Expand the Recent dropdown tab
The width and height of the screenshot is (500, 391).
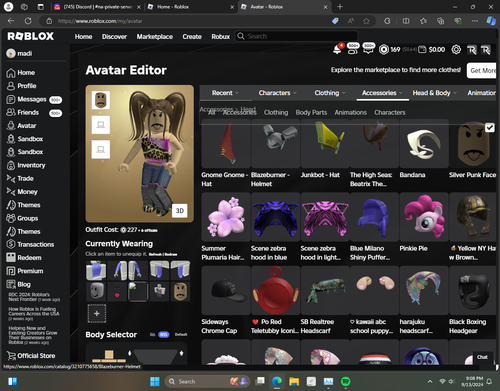[225, 93]
